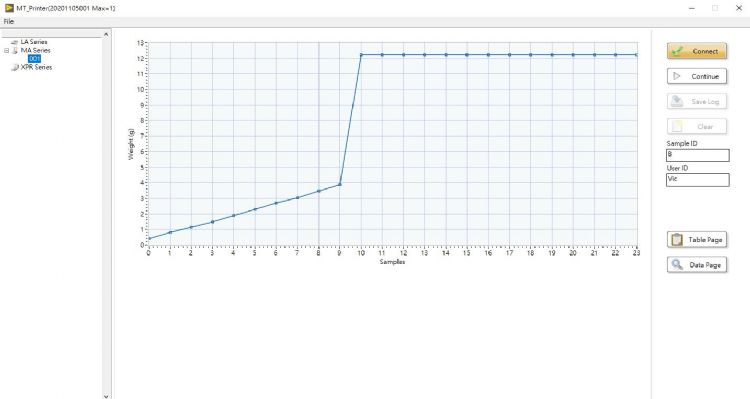Minimize the MT_Printer window
Screen dimensions: 750x399
coord(692,8)
